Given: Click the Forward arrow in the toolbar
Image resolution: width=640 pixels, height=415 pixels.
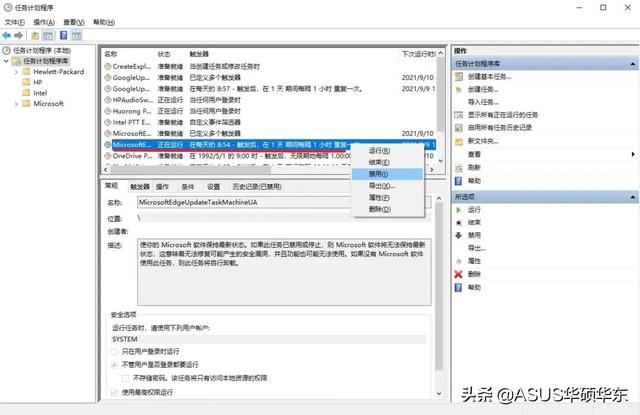Looking at the screenshot, I should point(18,36).
